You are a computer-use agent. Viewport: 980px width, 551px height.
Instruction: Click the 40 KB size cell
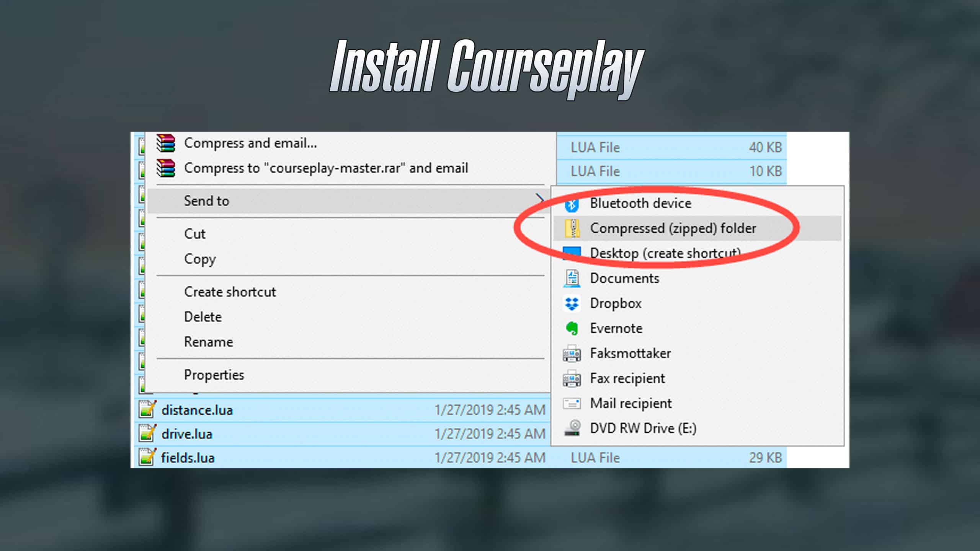765,147
